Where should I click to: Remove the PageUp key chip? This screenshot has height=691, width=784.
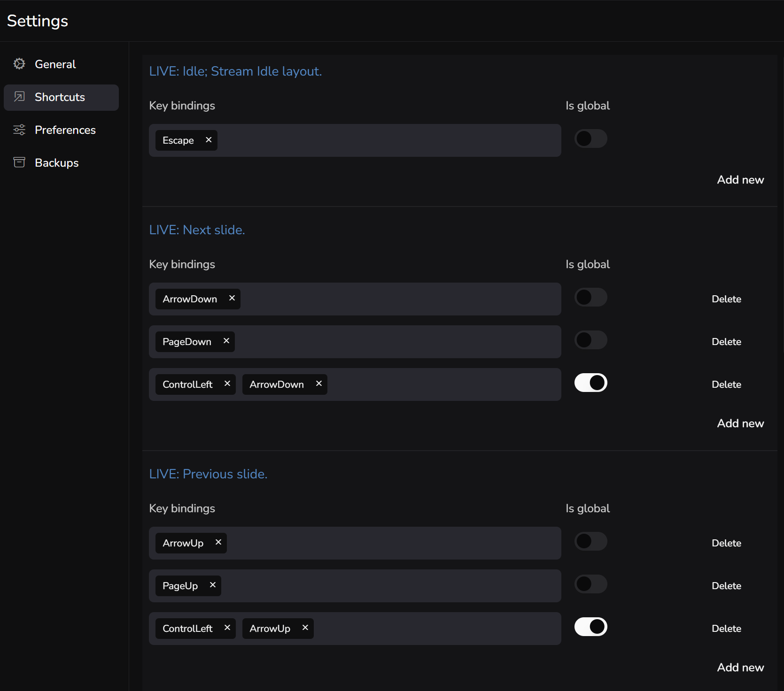[x=213, y=585]
